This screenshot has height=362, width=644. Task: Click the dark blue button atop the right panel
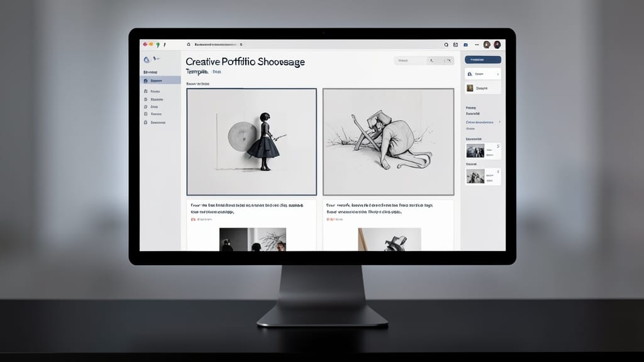pyautogui.click(x=482, y=60)
